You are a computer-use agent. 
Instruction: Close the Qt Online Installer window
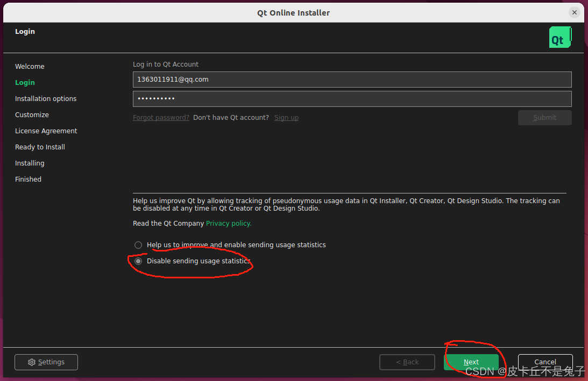[574, 12]
